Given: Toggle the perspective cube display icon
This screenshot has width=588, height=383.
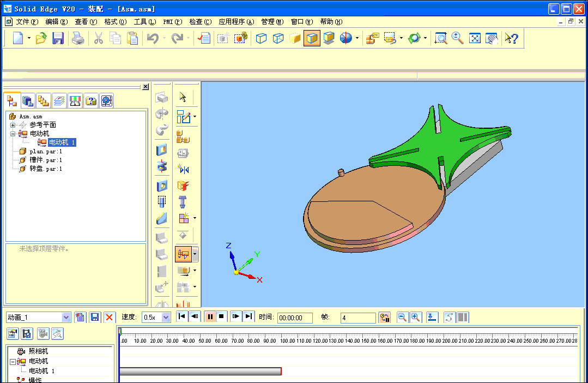Looking at the screenshot, I should point(329,38).
